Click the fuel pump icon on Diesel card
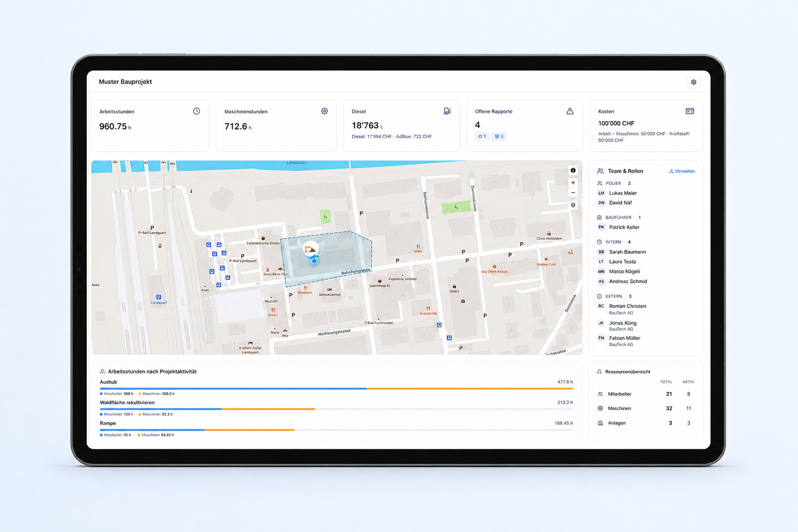 point(447,111)
